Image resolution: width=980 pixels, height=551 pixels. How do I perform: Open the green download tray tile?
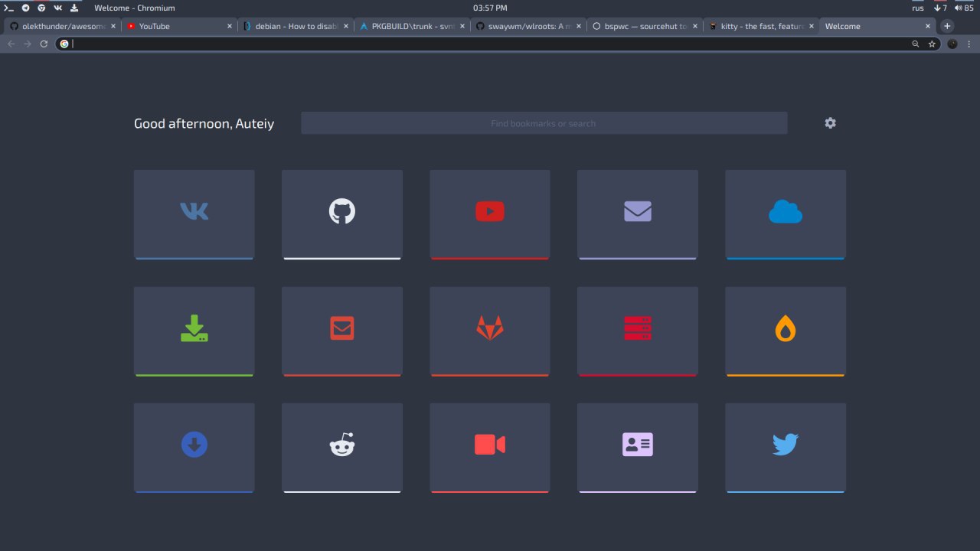coord(194,331)
